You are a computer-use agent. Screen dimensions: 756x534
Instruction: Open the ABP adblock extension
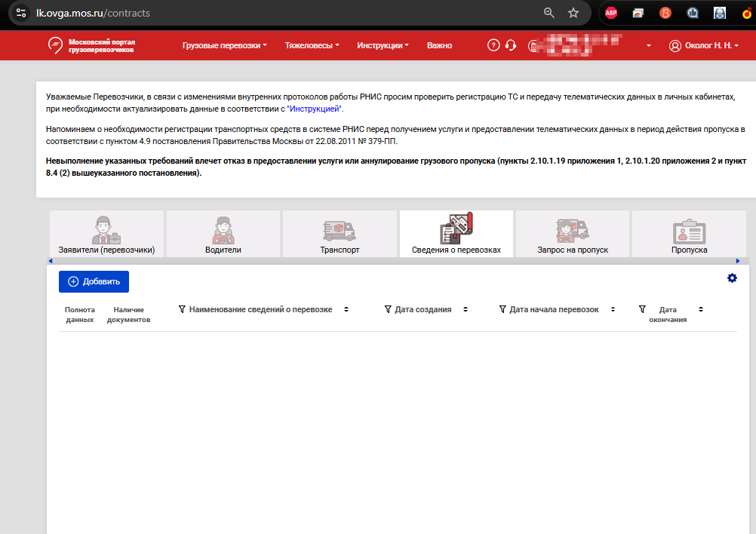coord(611,13)
